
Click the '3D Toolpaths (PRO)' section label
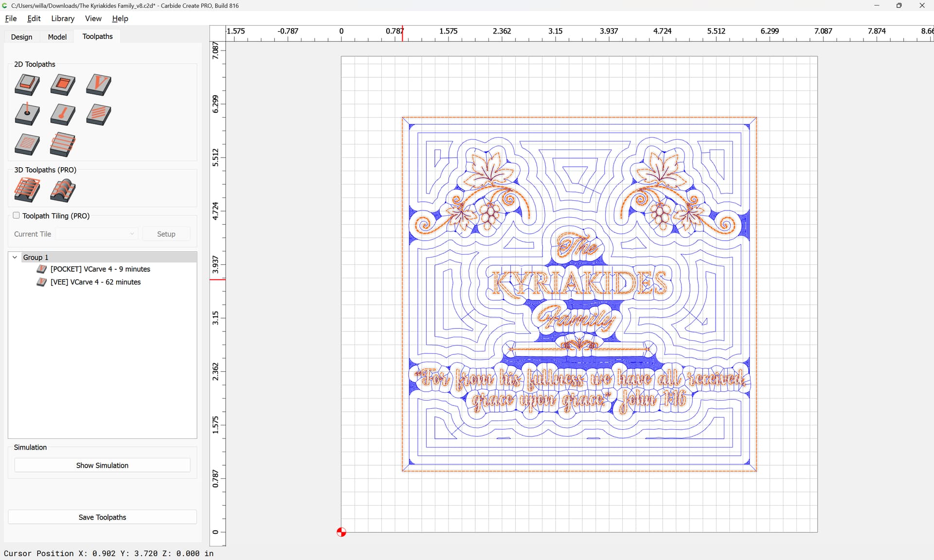pos(45,170)
